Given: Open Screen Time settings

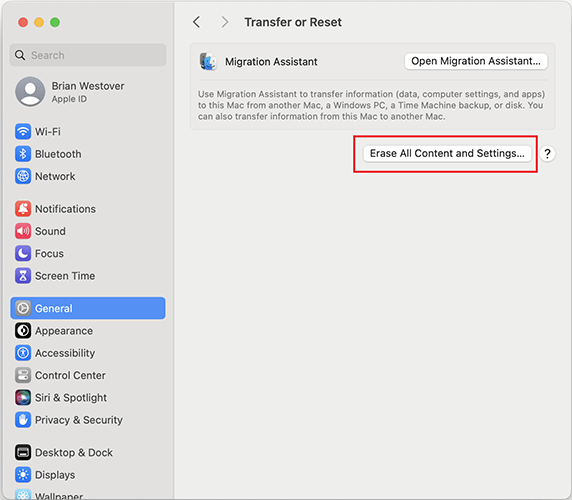Looking at the screenshot, I should [x=88, y=276].
